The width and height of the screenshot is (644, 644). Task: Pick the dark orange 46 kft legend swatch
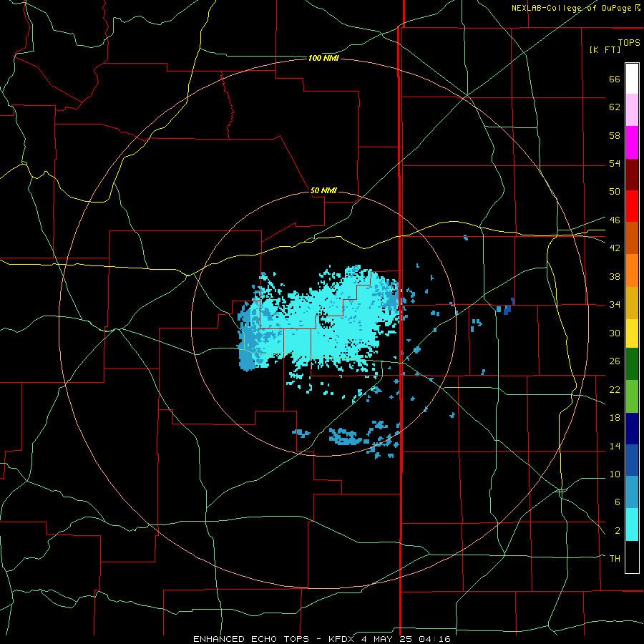(632, 238)
